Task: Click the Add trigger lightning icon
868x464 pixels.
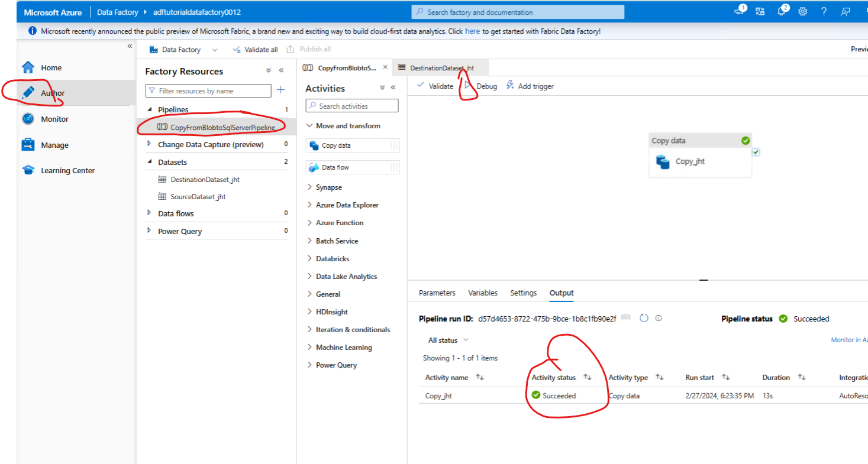Action: pyautogui.click(x=510, y=86)
